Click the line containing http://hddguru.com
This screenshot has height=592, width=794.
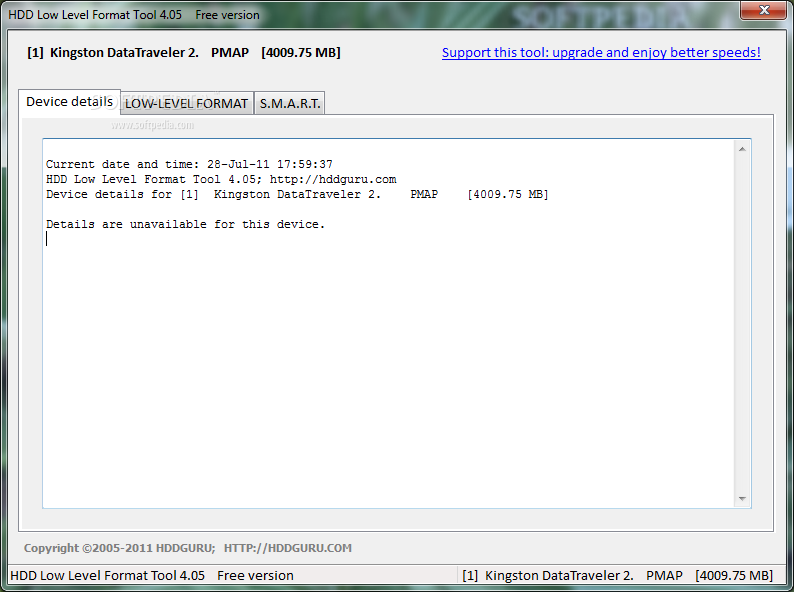coord(221,179)
